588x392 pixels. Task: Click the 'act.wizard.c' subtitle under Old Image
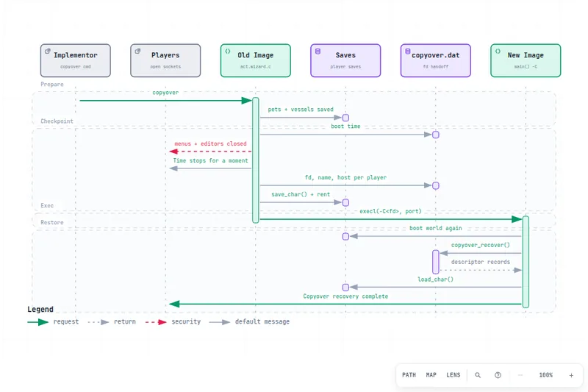pyautogui.click(x=255, y=66)
